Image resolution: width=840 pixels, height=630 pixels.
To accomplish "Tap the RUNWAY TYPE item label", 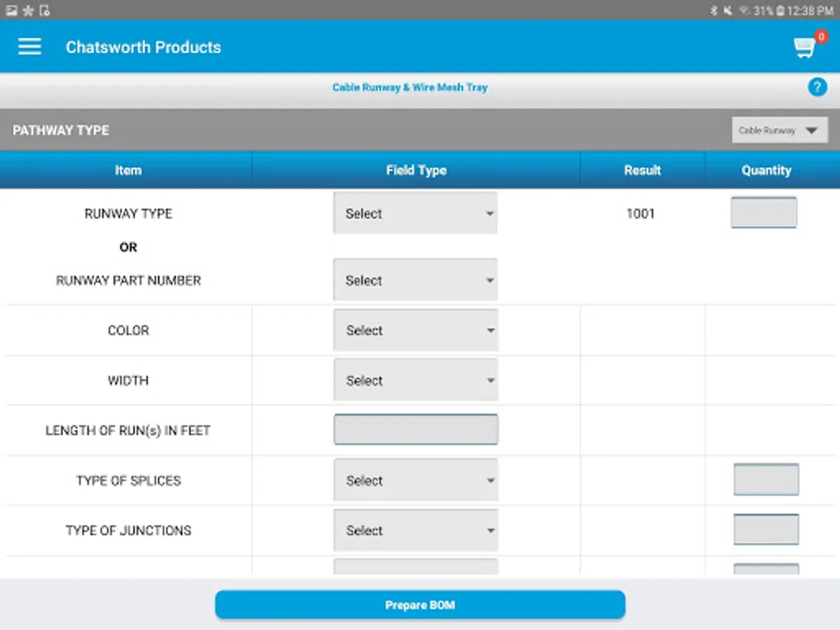I will pyautogui.click(x=128, y=213).
